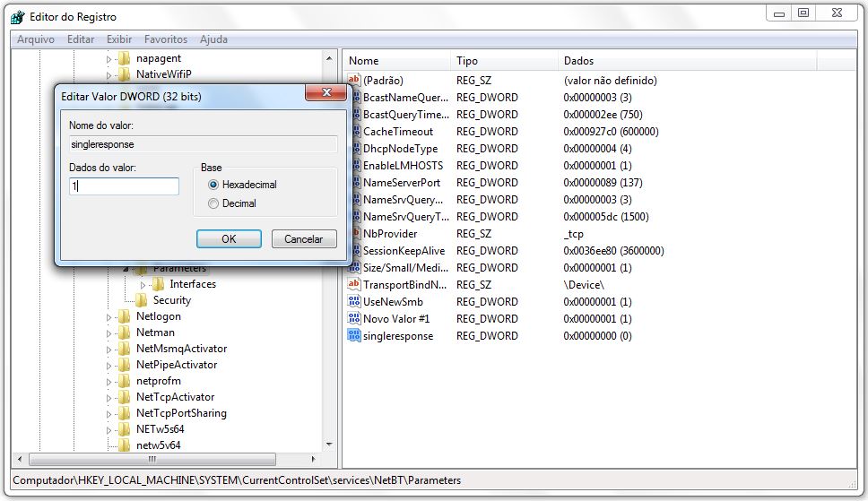The height and width of the screenshot is (501, 868).
Task: Select the (Padrão) default value icon
Action: pyautogui.click(x=353, y=81)
